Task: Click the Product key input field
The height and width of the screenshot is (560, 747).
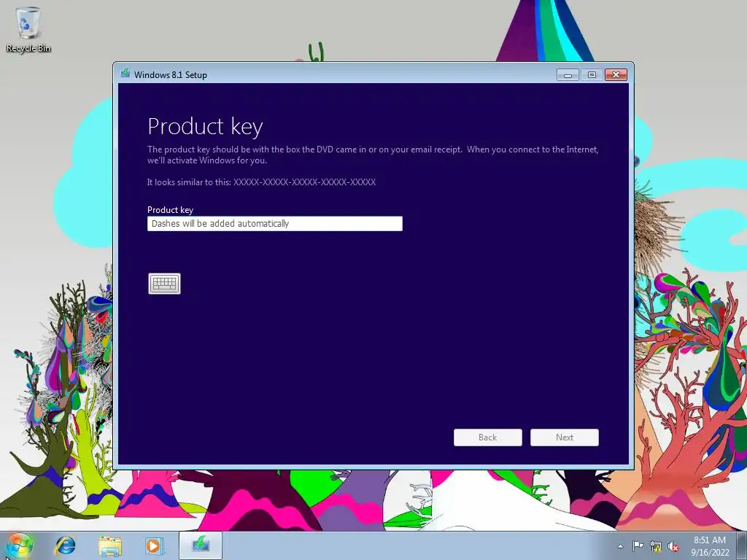Action: pyautogui.click(x=275, y=224)
